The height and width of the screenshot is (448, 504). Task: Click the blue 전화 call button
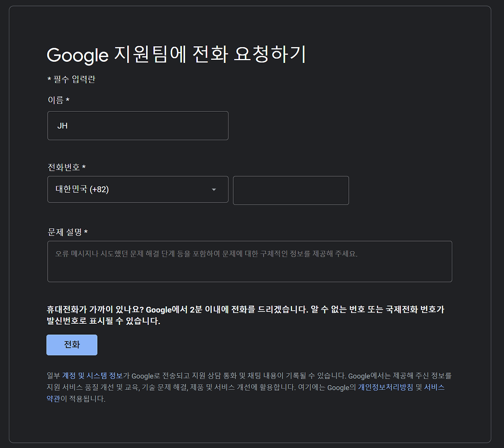[72, 345]
